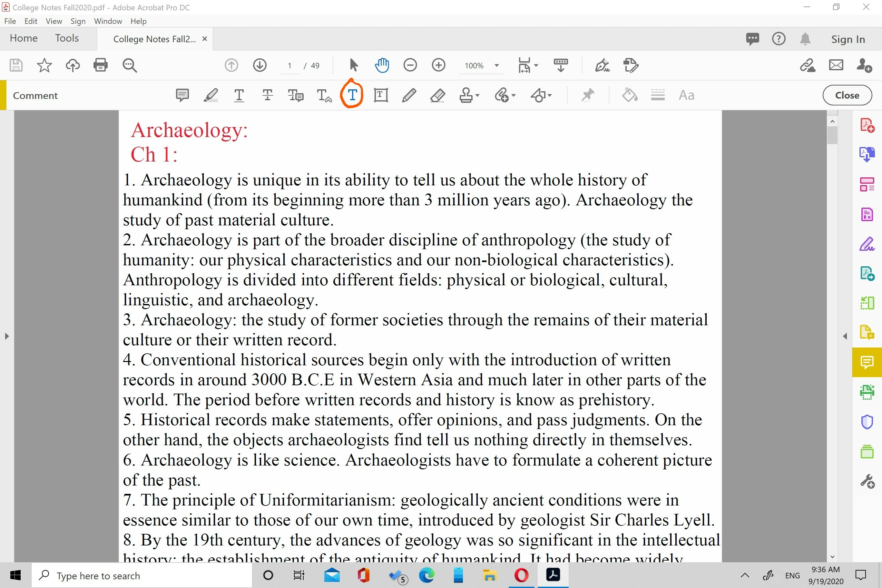Image resolution: width=882 pixels, height=588 pixels.
Task: Click the Print file icon
Action: (101, 65)
